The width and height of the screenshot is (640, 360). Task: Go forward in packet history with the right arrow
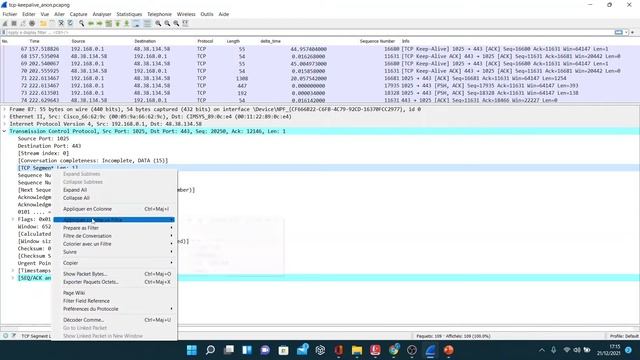(x=100, y=24)
